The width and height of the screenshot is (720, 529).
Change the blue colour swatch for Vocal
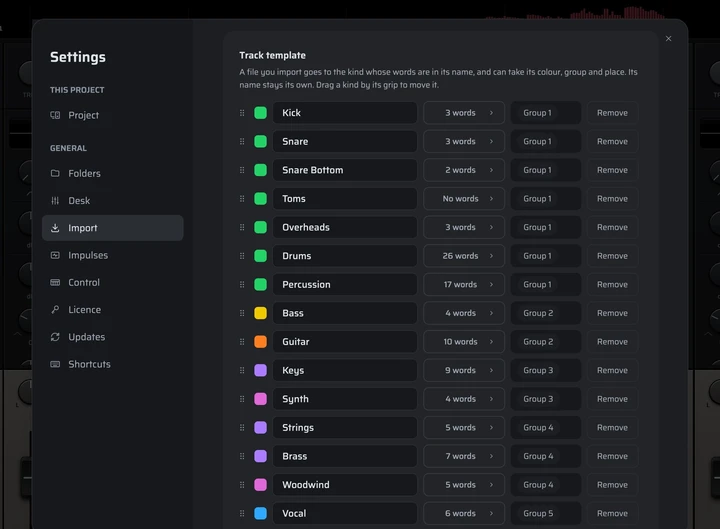pyautogui.click(x=260, y=513)
